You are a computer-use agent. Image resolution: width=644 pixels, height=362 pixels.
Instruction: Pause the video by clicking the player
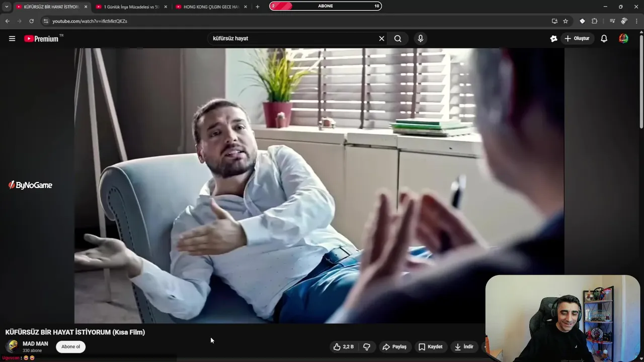(319, 186)
